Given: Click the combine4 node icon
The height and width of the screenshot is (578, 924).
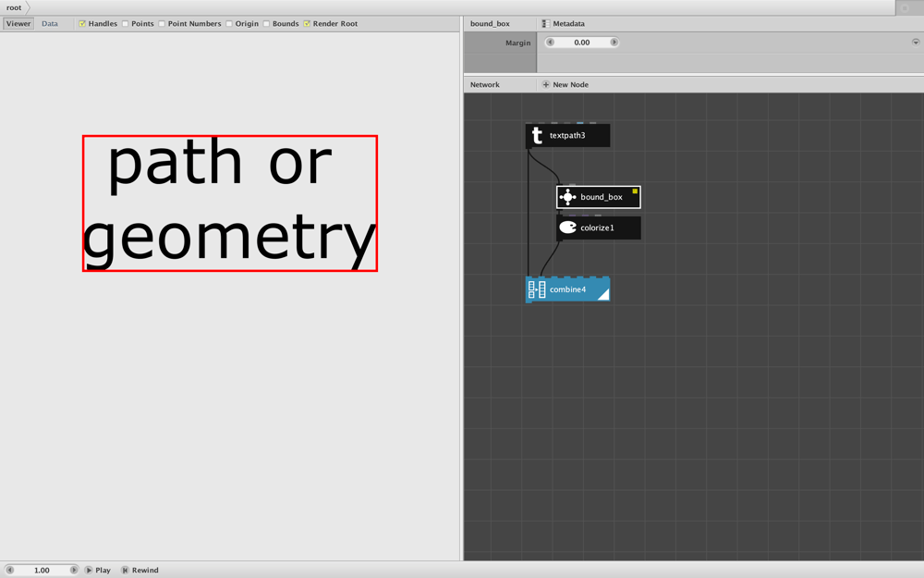Looking at the screenshot, I should coord(537,289).
